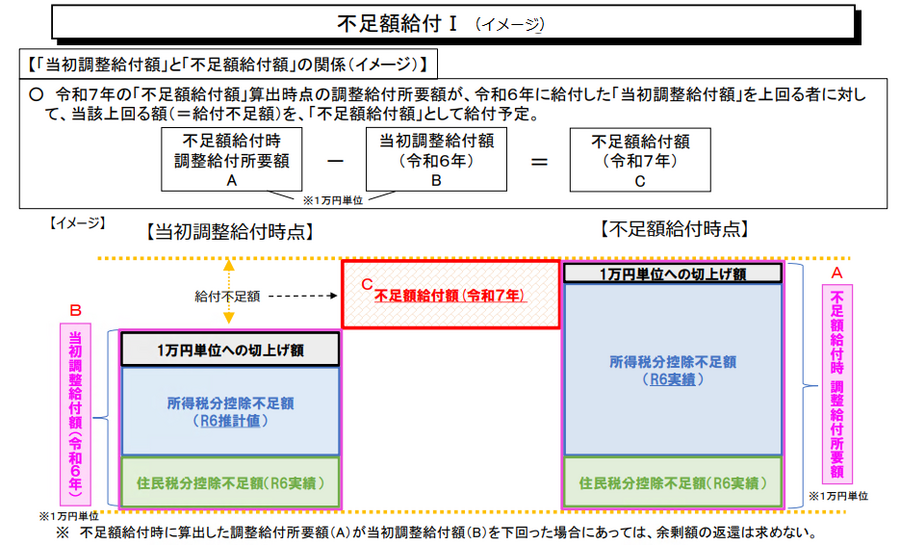Click the paragraph starting '令和7年の「不足額給付額」算出時点'
900x545 pixels.
[449, 95]
